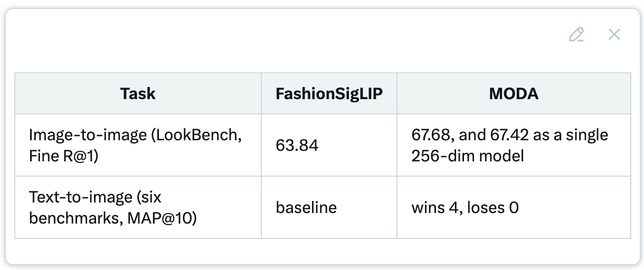Click the Fine R@1 text

[x=63, y=156]
